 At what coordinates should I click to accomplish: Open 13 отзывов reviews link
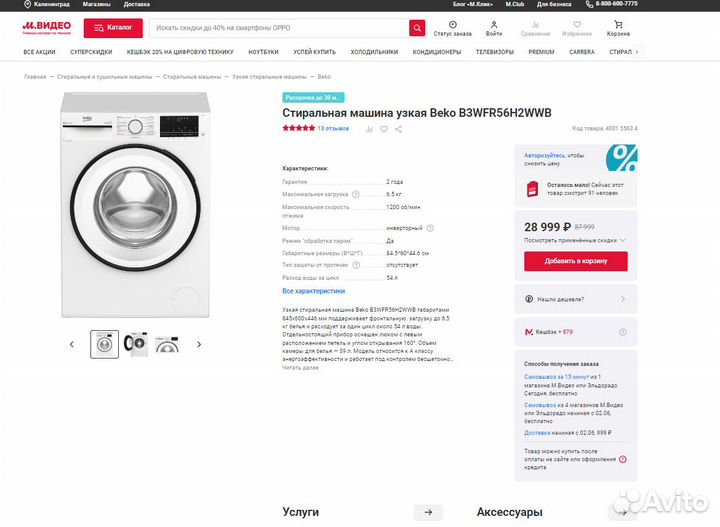(333, 129)
